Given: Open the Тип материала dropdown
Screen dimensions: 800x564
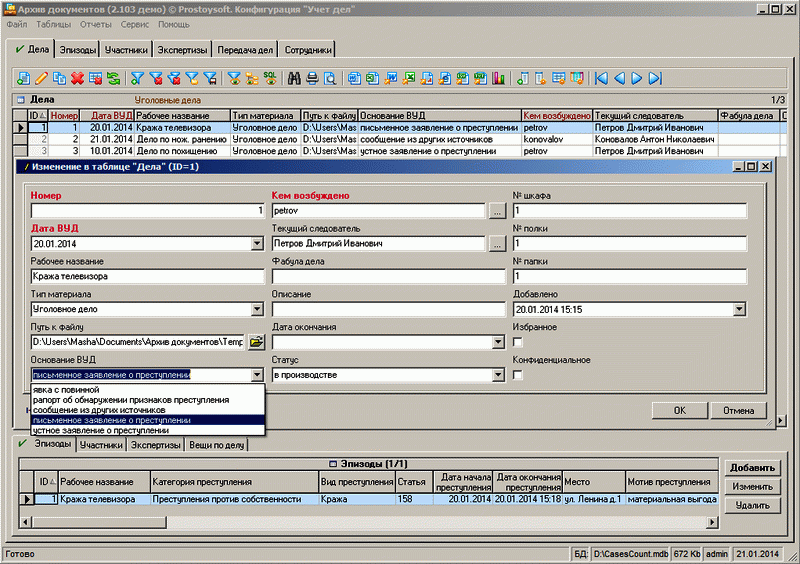Looking at the screenshot, I should tap(257, 310).
